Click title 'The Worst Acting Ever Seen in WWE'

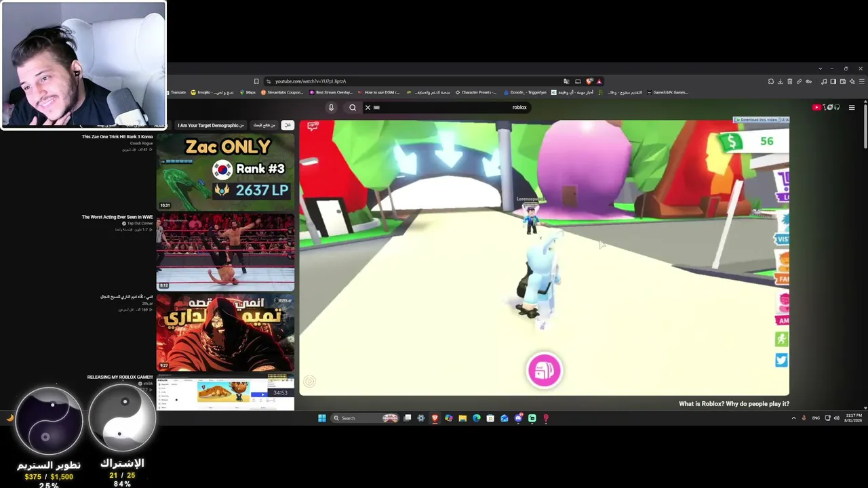pos(117,217)
